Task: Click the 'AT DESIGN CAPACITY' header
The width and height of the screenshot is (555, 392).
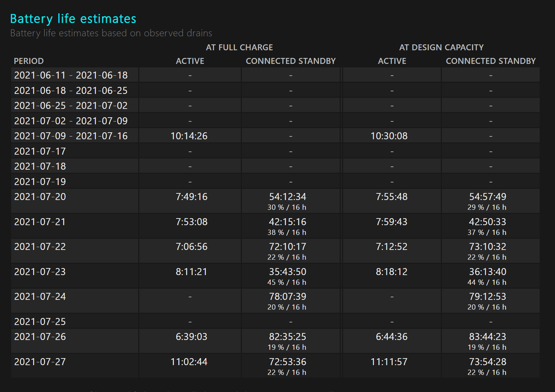Action: (x=442, y=47)
